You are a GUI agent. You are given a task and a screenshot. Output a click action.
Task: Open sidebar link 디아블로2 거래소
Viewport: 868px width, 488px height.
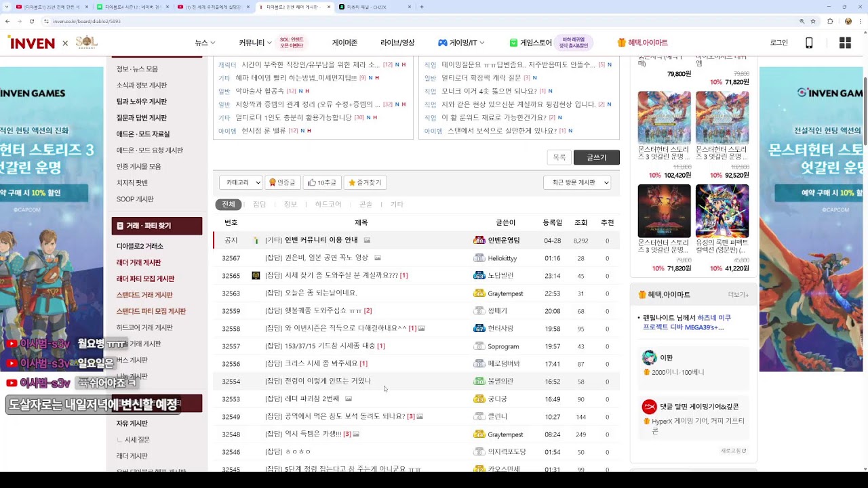(x=140, y=246)
